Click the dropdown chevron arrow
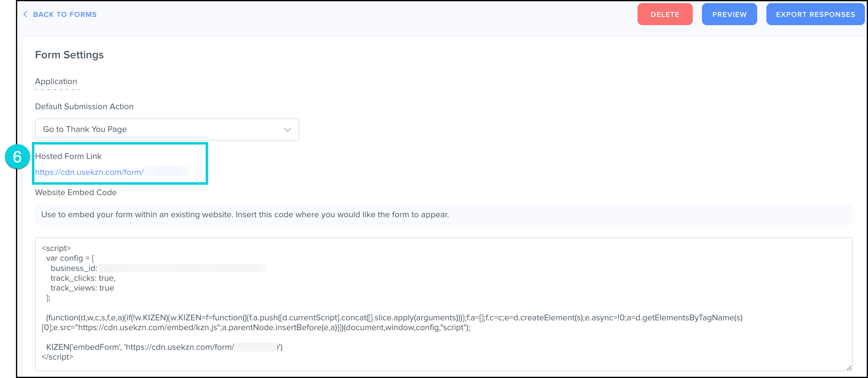Image resolution: width=868 pixels, height=378 pixels. click(287, 130)
